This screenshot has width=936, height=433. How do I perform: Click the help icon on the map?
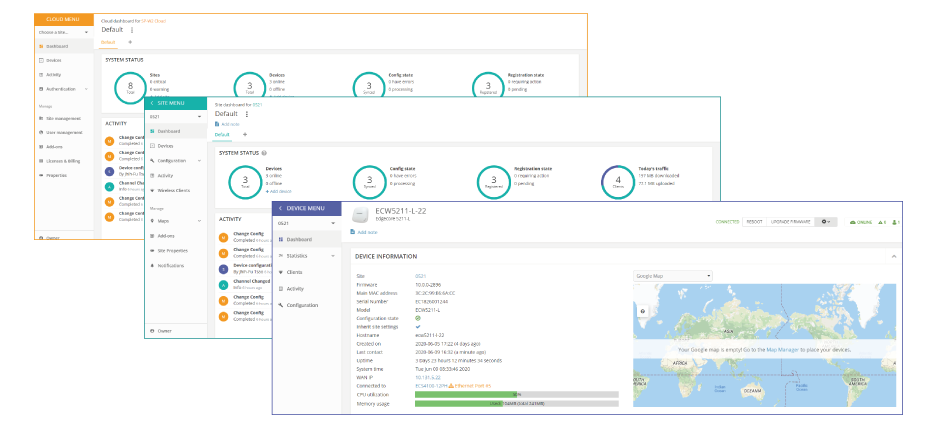[x=642, y=311]
